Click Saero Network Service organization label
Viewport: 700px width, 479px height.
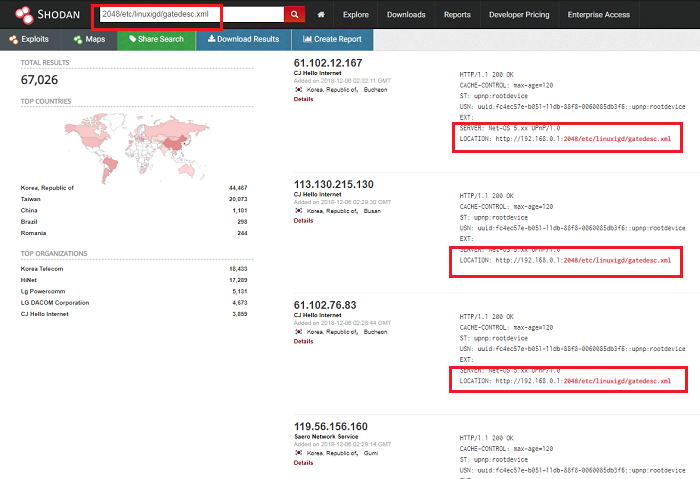pyautogui.click(x=326, y=437)
